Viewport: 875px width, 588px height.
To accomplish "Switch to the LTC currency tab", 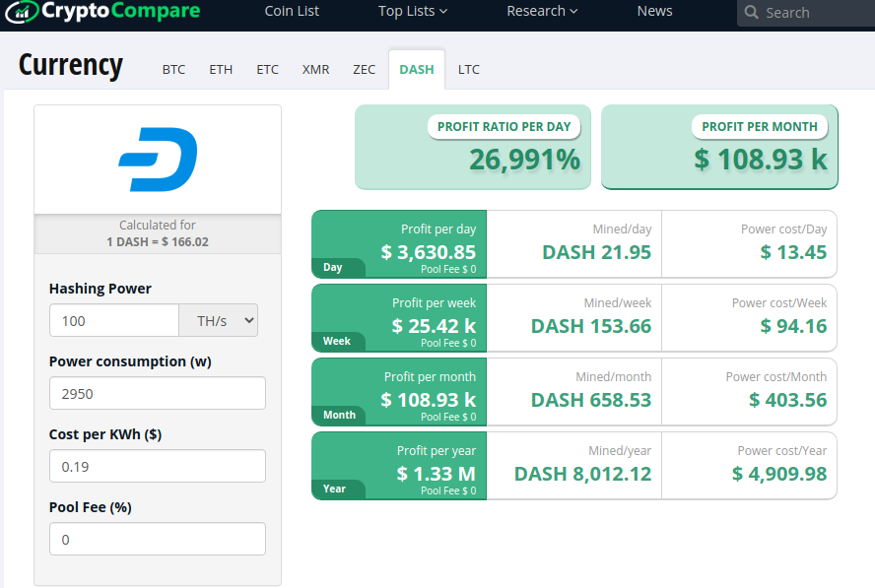I will point(469,70).
